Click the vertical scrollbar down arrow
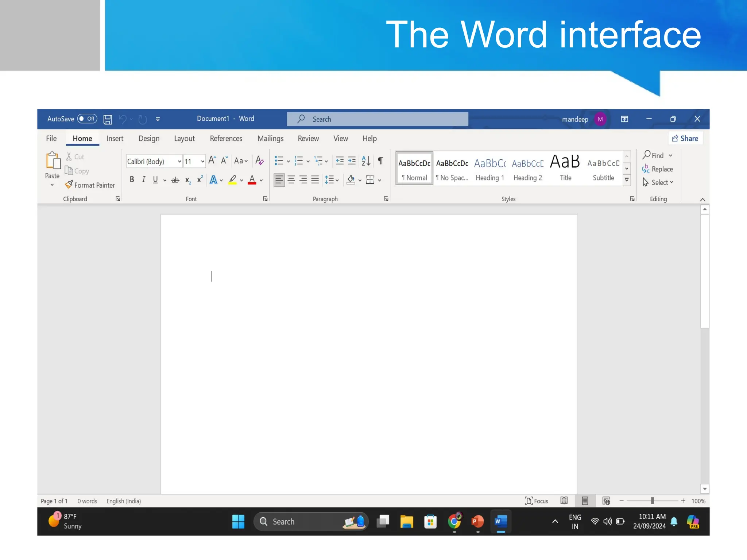This screenshot has width=747, height=560. (705, 489)
